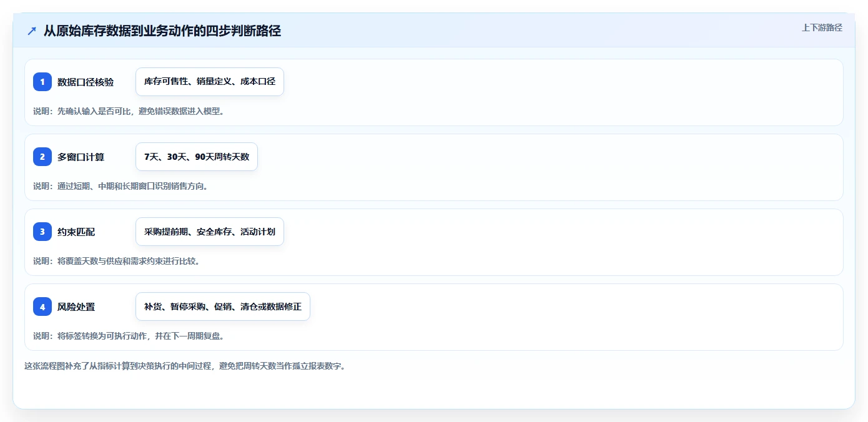Click the step 4 number badge
This screenshot has height=422, width=868.
(x=42, y=307)
